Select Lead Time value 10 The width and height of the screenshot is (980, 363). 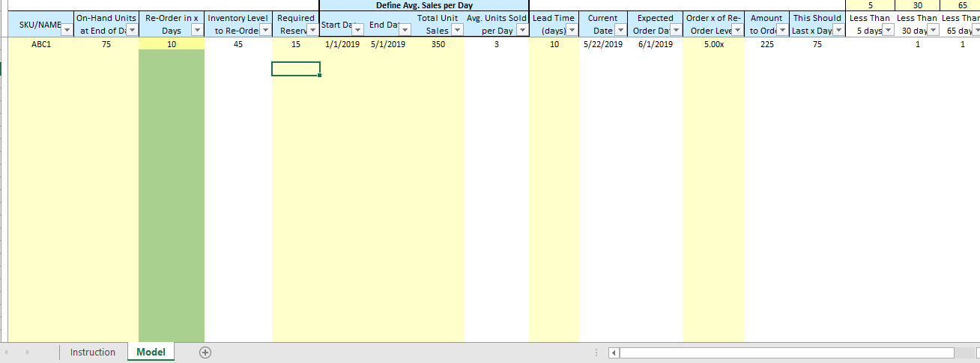click(554, 44)
